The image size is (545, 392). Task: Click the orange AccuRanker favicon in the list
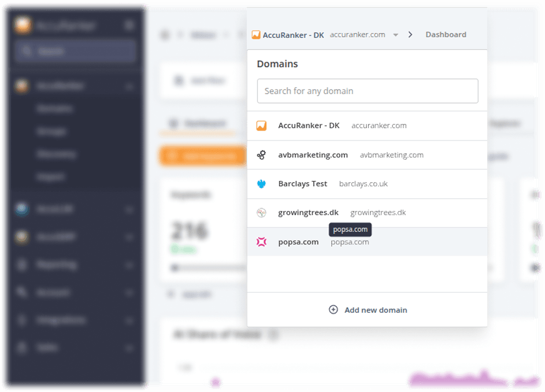pyautogui.click(x=261, y=125)
